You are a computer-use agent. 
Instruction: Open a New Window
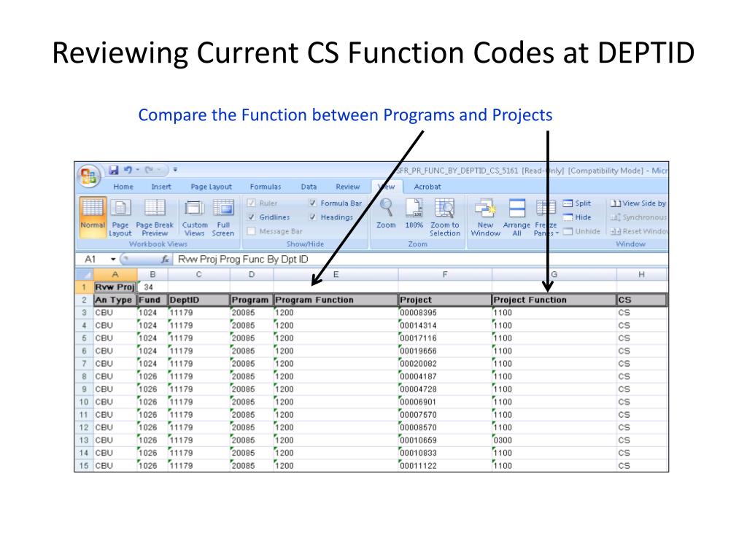(x=485, y=217)
